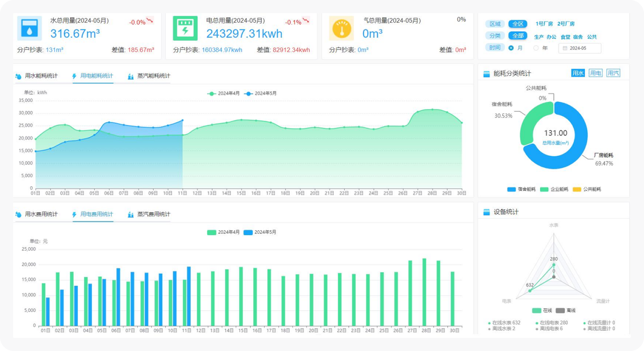Image resolution: width=644 pixels, height=351 pixels.
Task: Click the 设备统计 panel header icon
Action: 486,212
